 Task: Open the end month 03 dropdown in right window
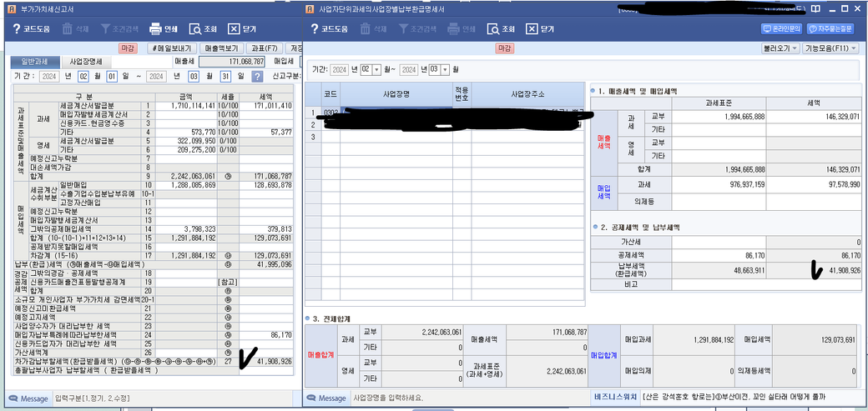point(445,69)
